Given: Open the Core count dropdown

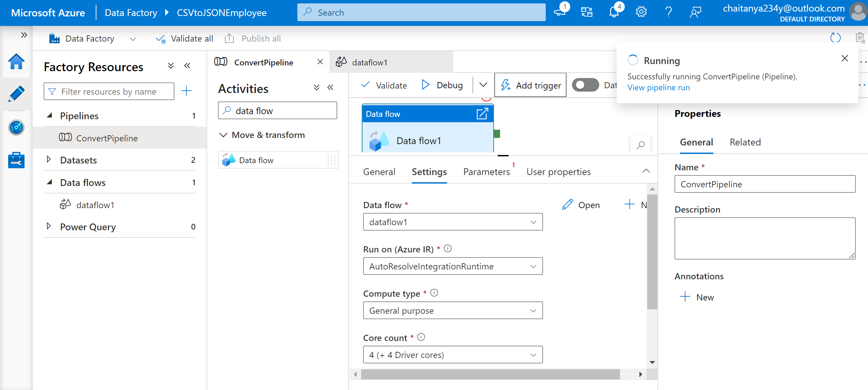Looking at the screenshot, I should pyautogui.click(x=453, y=355).
